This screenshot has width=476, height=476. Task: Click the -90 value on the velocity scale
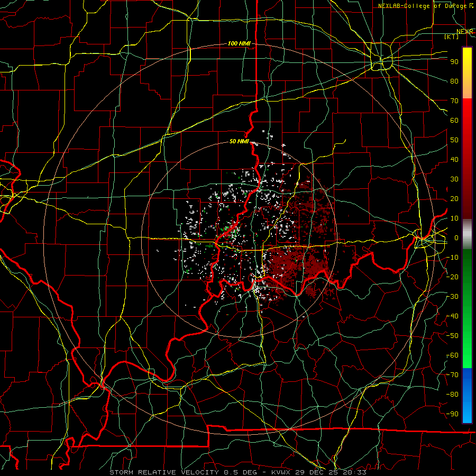point(453,414)
